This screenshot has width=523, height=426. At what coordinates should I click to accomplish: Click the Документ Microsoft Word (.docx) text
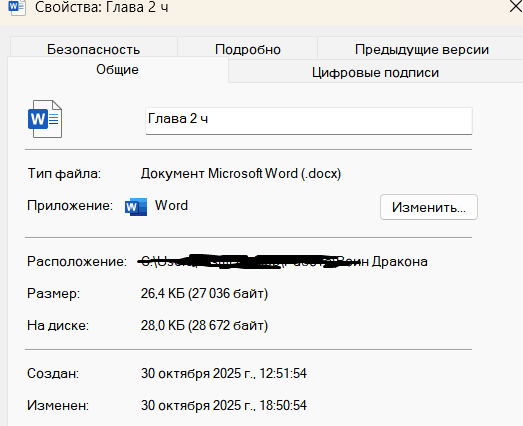(x=241, y=173)
